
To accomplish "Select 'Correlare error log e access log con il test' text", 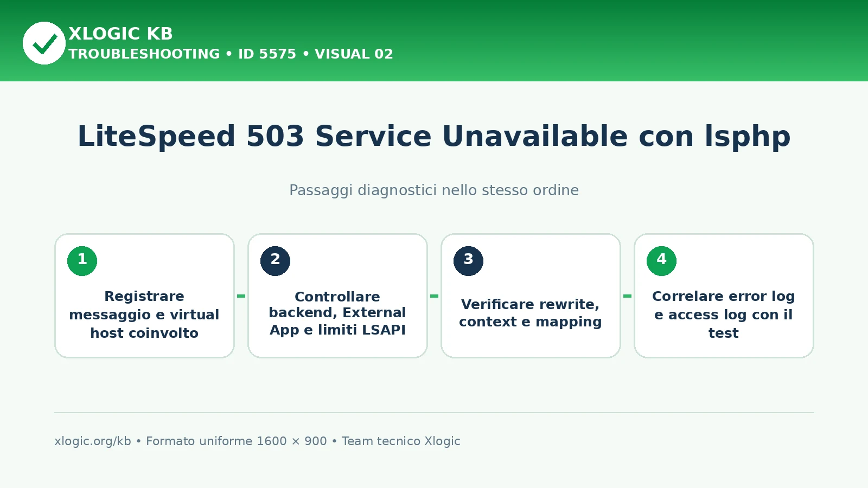I will point(724,314).
